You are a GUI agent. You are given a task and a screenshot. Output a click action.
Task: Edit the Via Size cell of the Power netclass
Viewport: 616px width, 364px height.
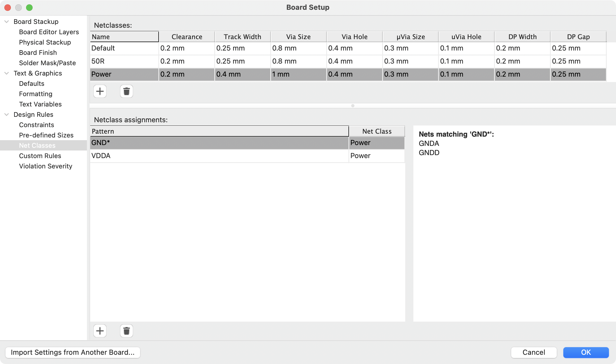[298, 74]
